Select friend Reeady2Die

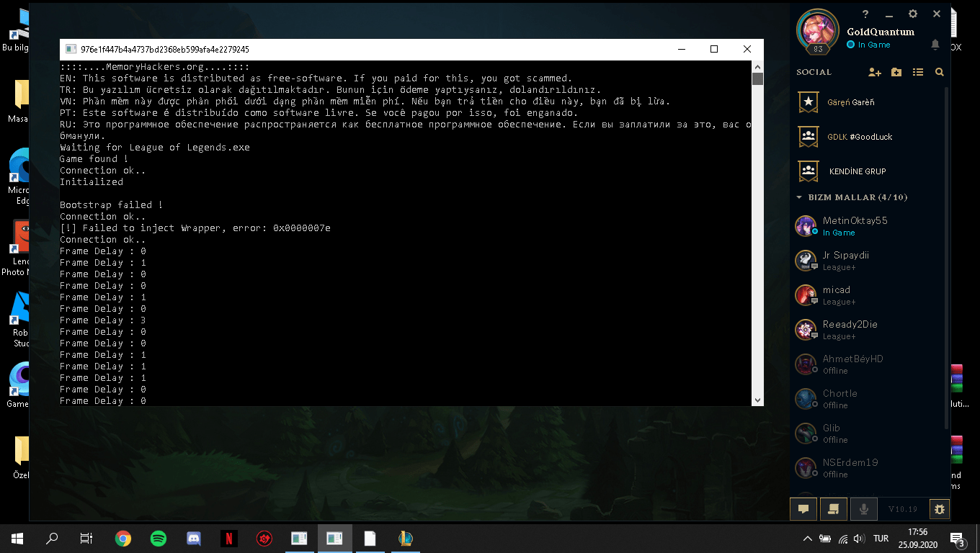[x=868, y=330]
